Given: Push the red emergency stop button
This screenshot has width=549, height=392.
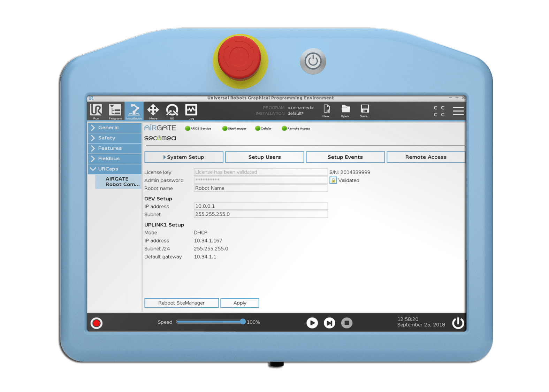Looking at the screenshot, I should click(x=239, y=58).
